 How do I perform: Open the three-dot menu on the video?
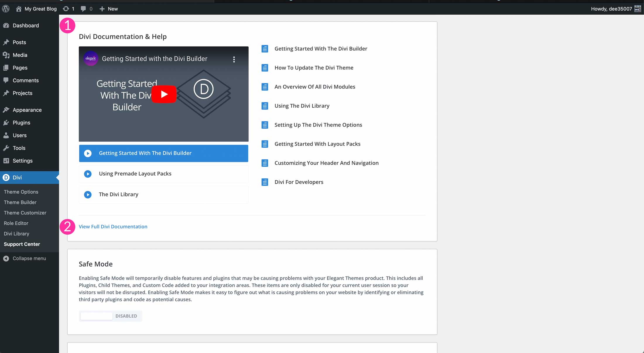(x=234, y=59)
